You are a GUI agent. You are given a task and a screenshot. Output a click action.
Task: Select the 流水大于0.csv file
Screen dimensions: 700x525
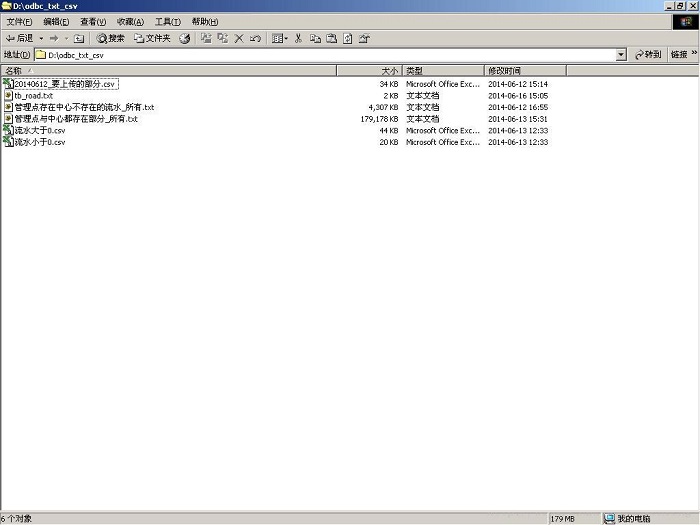[40, 131]
